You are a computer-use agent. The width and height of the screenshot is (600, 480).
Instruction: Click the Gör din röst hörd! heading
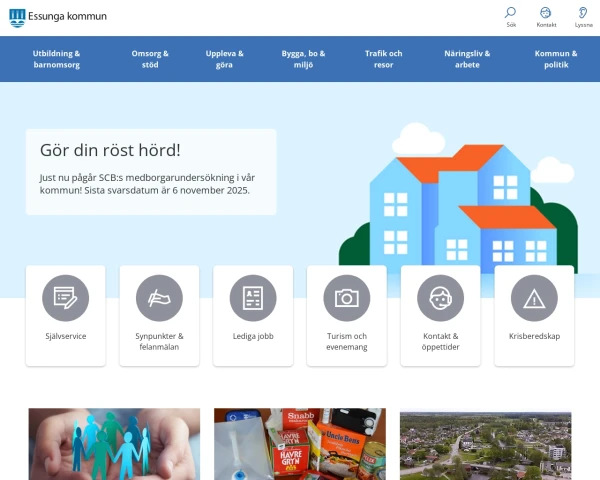coord(110,150)
